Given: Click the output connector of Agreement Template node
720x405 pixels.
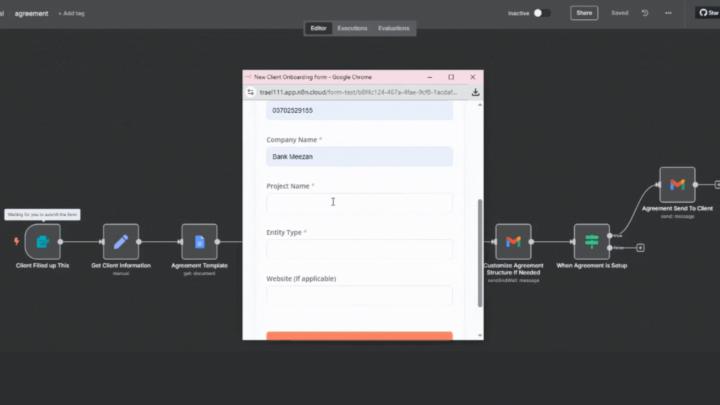Looking at the screenshot, I should tap(217, 242).
